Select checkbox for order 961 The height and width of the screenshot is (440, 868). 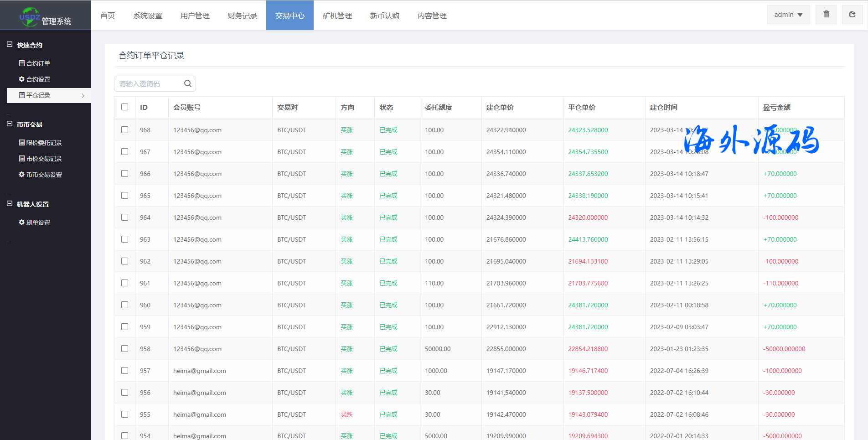pyautogui.click(x=124, y=283)
